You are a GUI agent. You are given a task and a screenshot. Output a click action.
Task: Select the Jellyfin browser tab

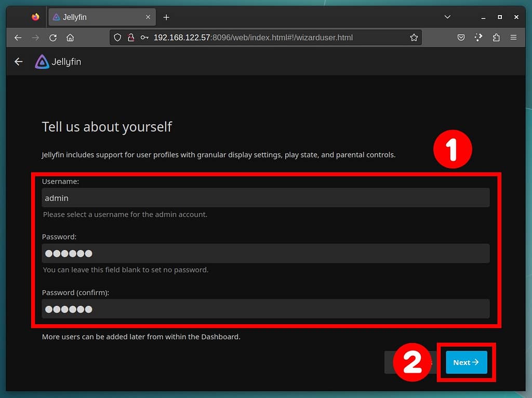[99, 17]
